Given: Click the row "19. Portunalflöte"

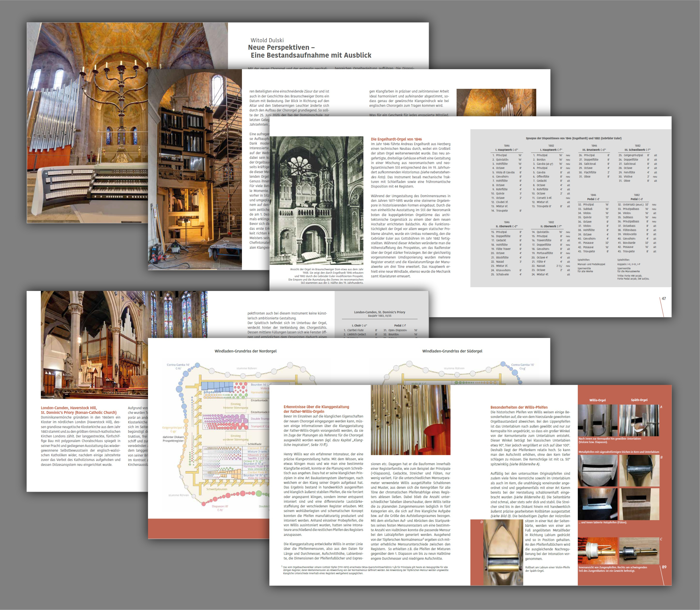Looking at the screenshot, I should click(551, 253).
